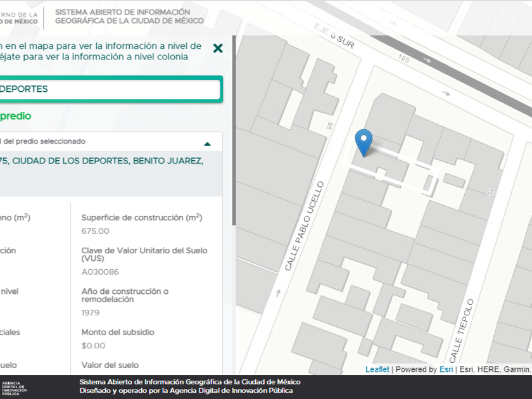532x399 pixels.
Task: Click the Monto del subsidio label
Action: [x=118, y=332]
